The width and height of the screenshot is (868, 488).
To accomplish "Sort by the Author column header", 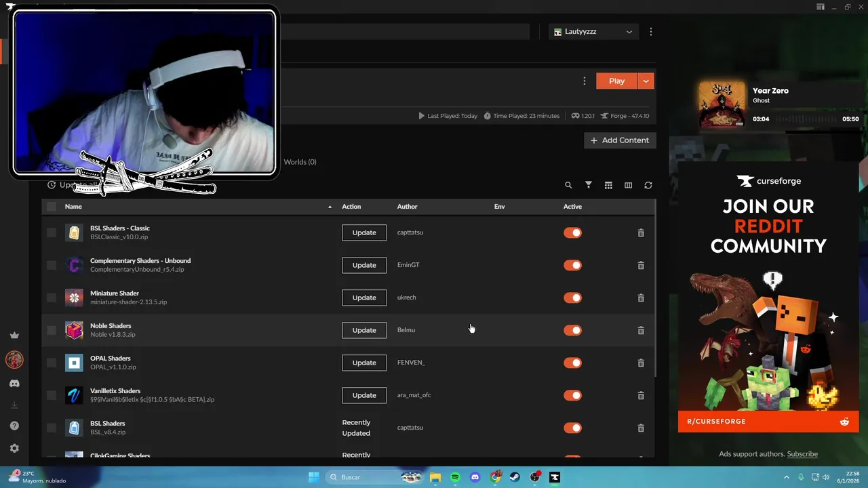I will [407, 207].
